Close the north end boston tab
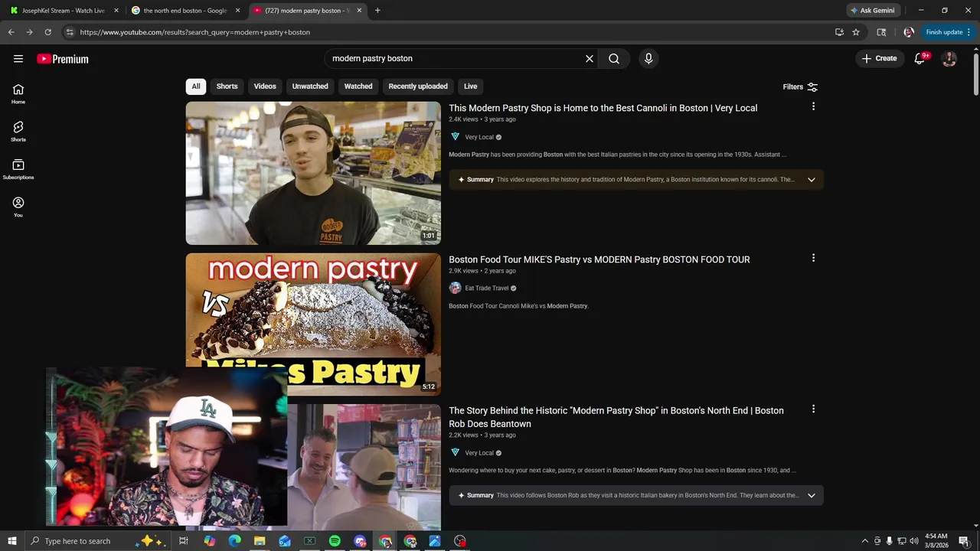Viewport: 980px width, 551px height. tap(237, 11)
